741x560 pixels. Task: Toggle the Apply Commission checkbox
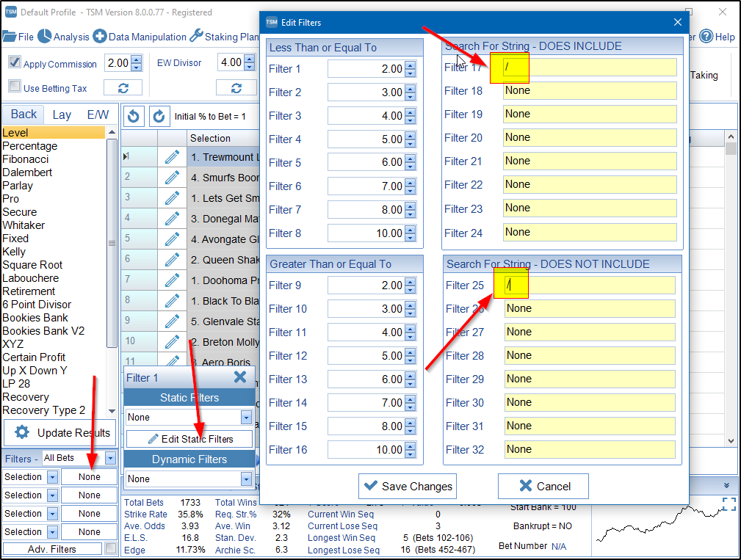pos(15,62)
